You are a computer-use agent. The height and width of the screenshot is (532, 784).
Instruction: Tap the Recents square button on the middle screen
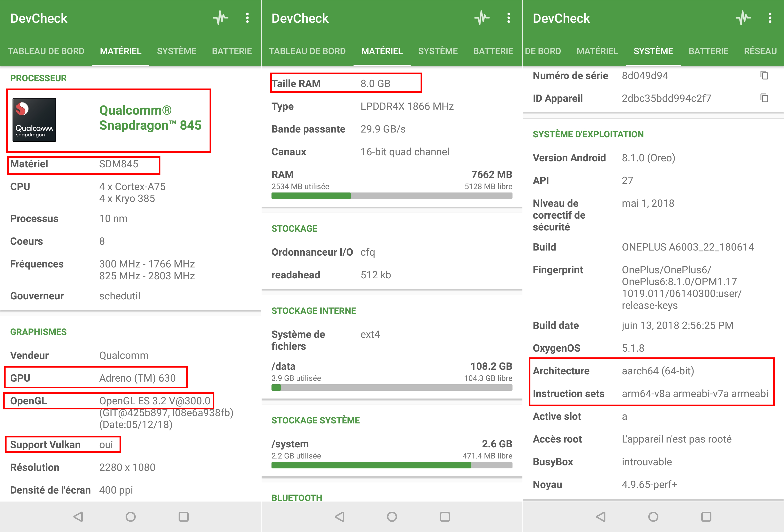[445, 517]
